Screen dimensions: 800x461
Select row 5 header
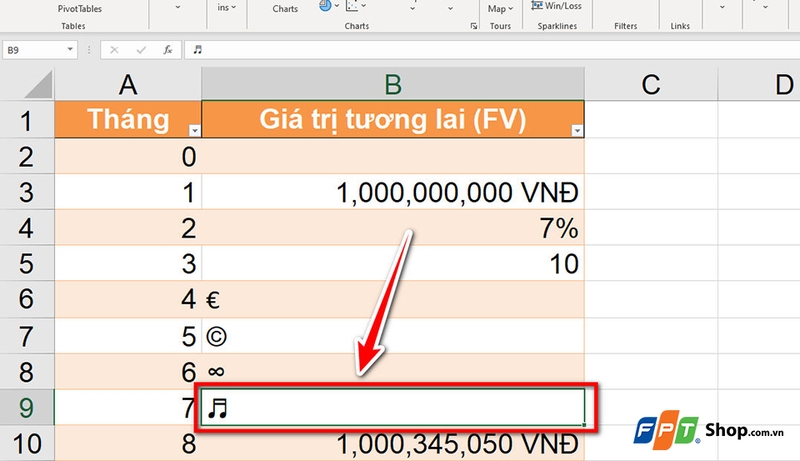point(27,263)
